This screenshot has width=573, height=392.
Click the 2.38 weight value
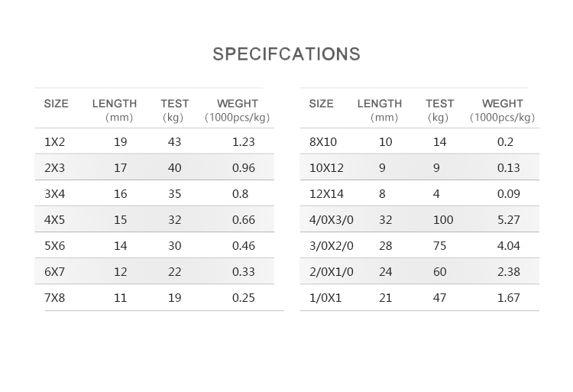click(508, 271)
